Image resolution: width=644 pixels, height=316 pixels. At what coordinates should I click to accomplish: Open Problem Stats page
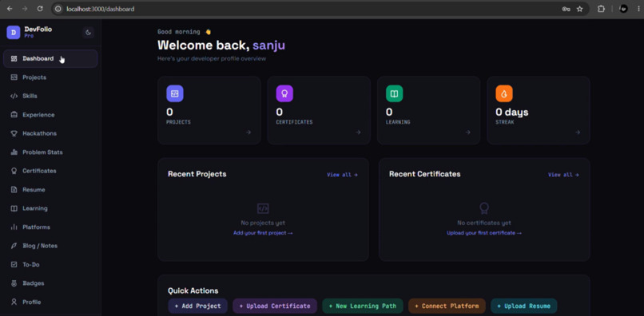(x=50, y=152)
